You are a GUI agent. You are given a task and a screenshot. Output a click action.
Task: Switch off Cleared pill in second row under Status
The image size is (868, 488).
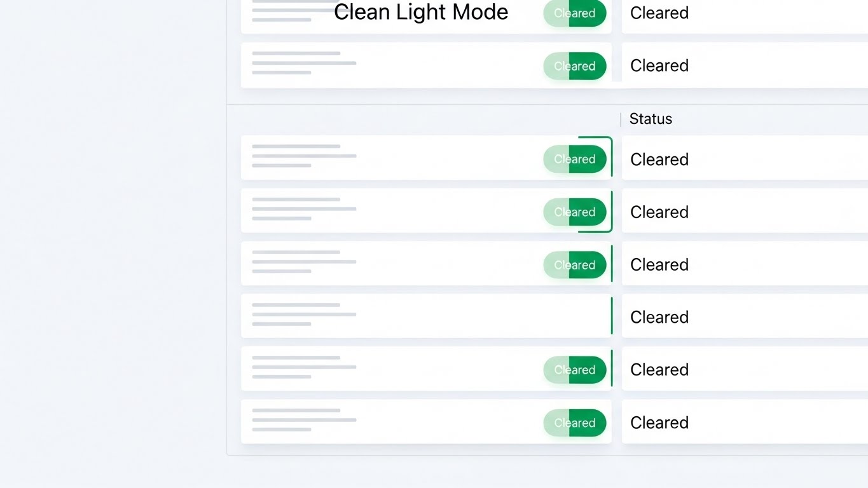point(574,212)
